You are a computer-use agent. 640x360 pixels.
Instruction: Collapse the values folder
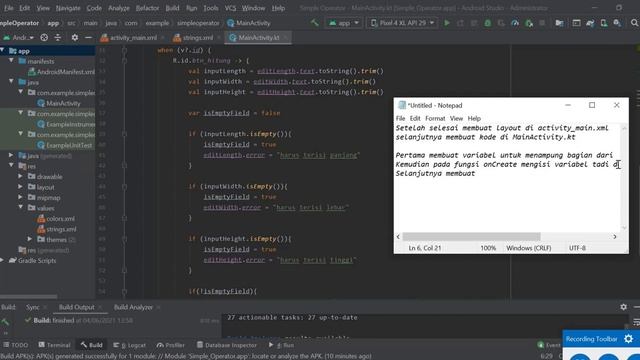20,208
